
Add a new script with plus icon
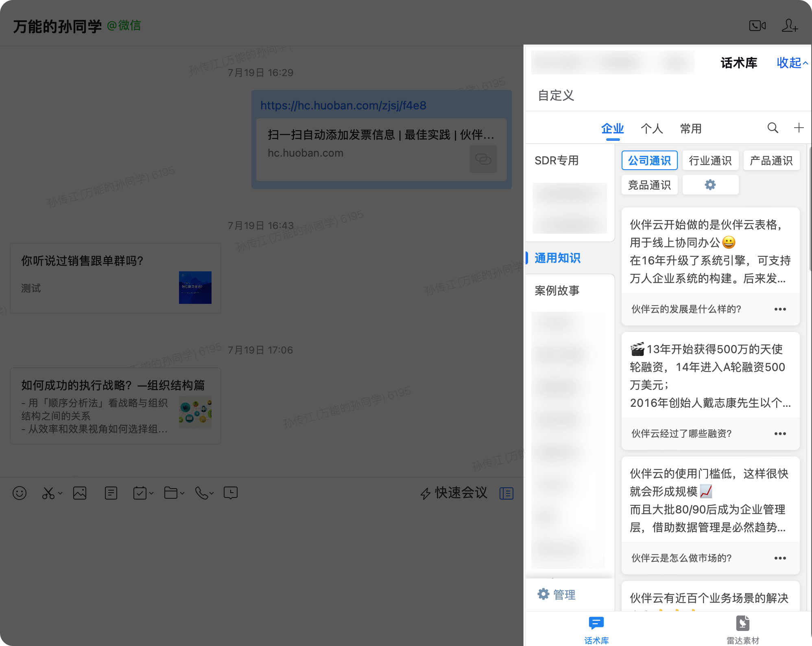point(799,128)
